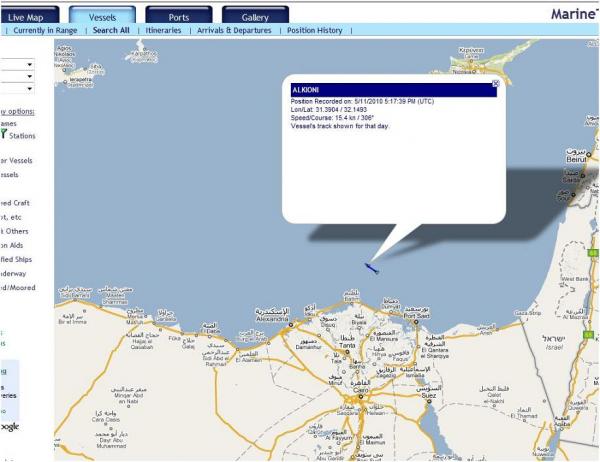Image resolution: width=600 pixels, height=462 pixels.
Task: Open the Itineraries link
Action: coord(163,31)
